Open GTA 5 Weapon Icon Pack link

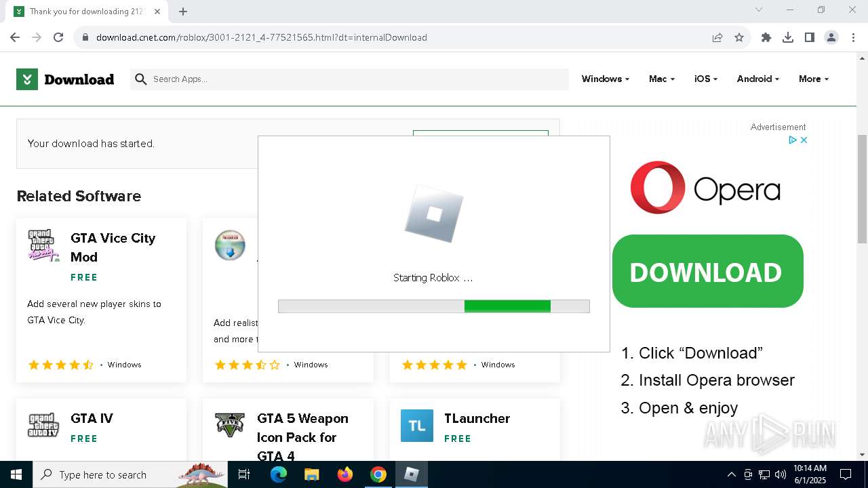click(x=302, y=437)
